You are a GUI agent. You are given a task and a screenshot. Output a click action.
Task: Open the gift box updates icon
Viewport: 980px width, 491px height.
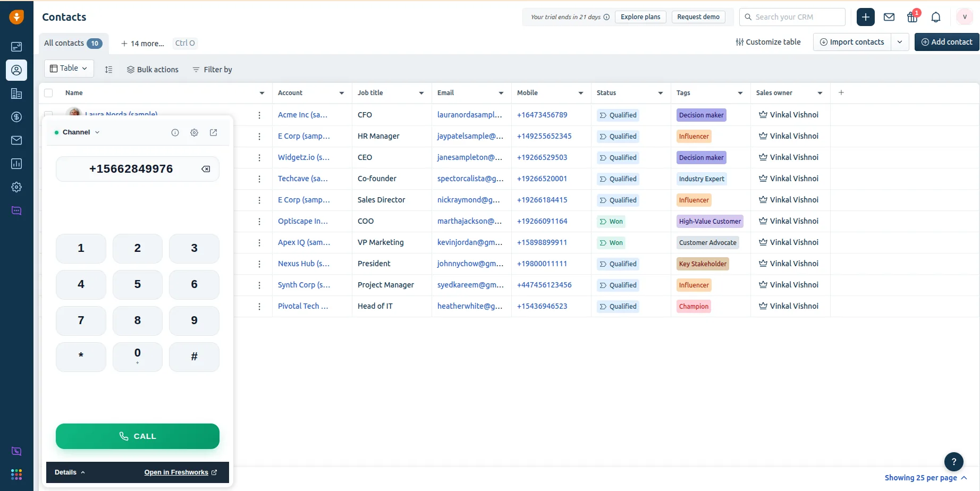[x=913, y=17]
